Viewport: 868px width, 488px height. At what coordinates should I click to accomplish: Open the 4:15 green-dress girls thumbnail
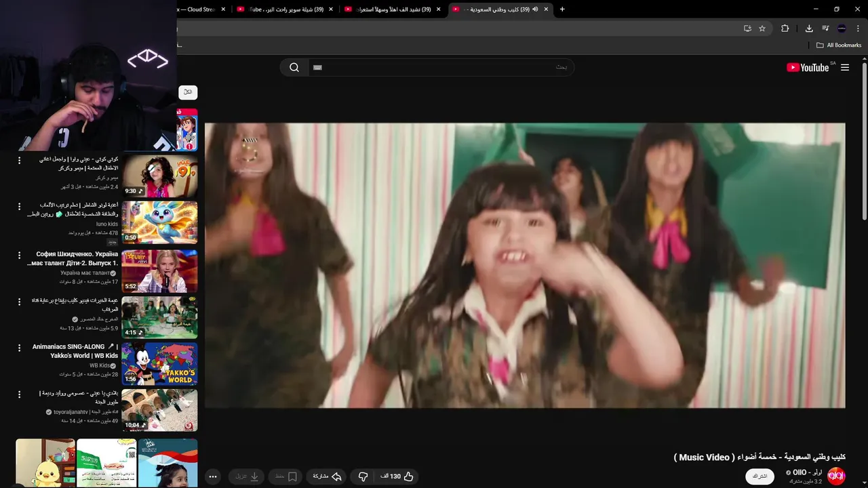159,317
